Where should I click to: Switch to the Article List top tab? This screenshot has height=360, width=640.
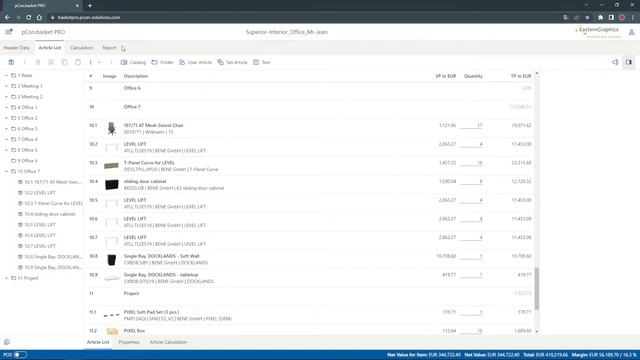[50, 48]
